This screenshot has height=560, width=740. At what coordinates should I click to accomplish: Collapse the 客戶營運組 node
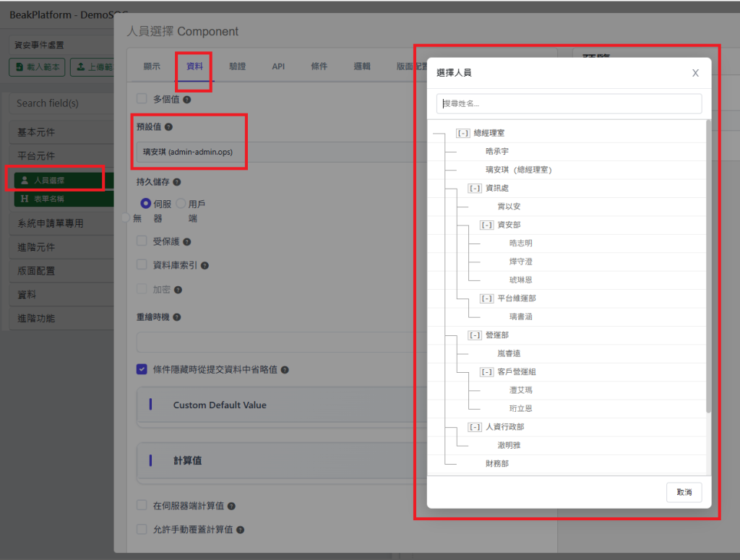pyautogui.click(x=486, y=372)
